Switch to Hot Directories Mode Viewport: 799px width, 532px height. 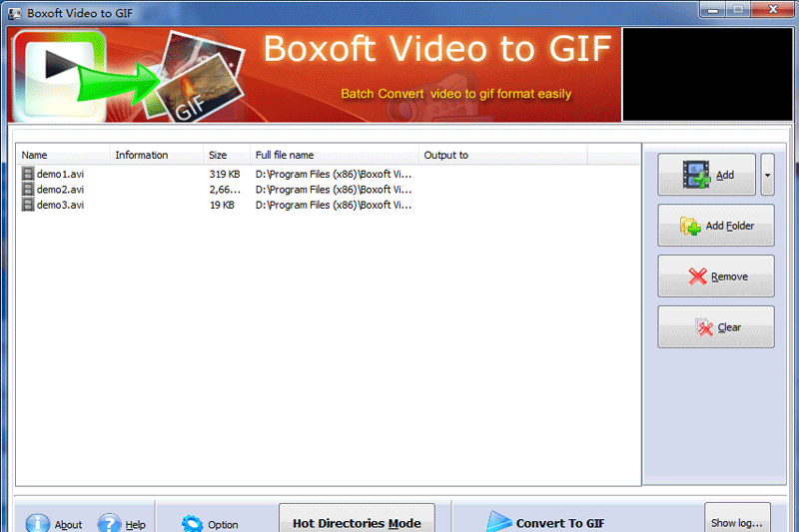[357, 519]
